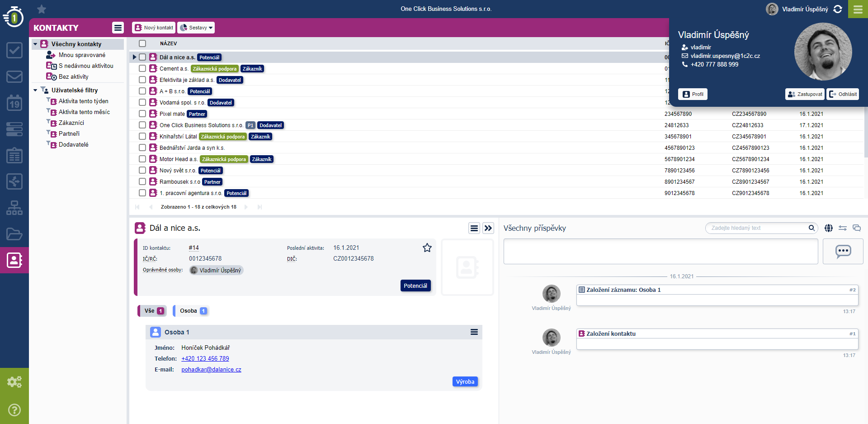
Task: Open the documents folder sidebar icon
Action: point(14,234)
